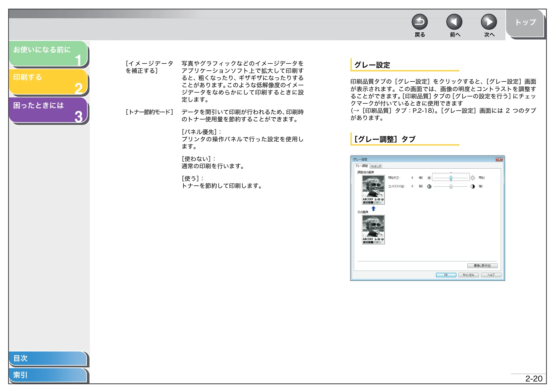Click the 標準に戻す button
This screenshot has width=555, height=392.
[x=482, y=266]
